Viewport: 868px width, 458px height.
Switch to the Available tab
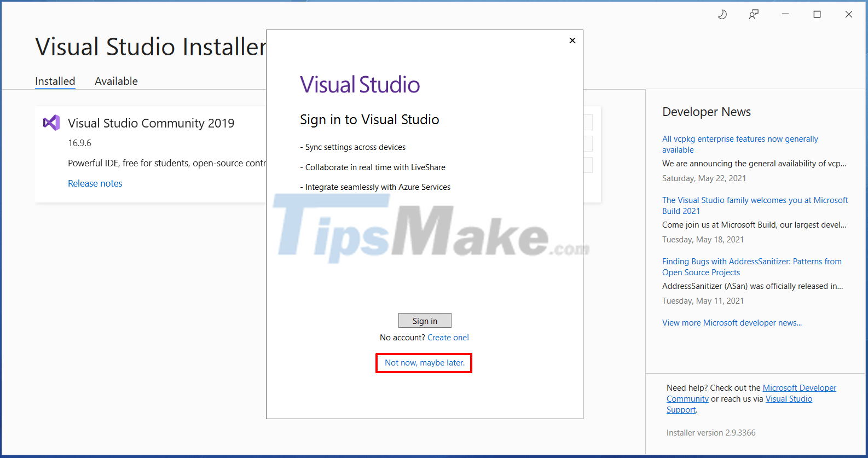[116, 81]
